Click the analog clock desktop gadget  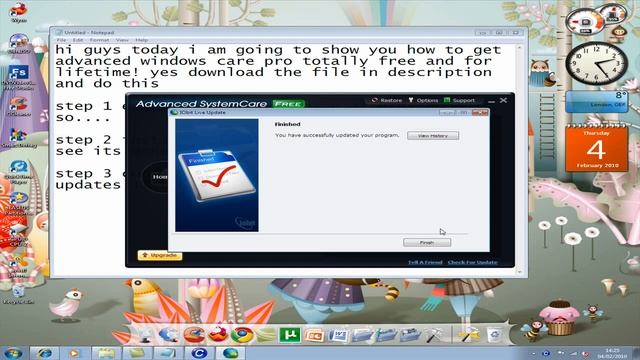pyautogui.click(x=596, y=64)
